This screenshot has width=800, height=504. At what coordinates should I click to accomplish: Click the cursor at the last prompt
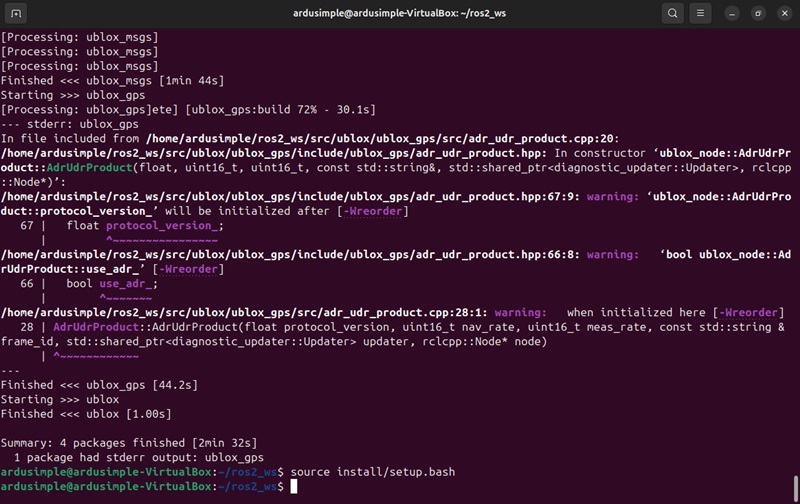[294, 486]
